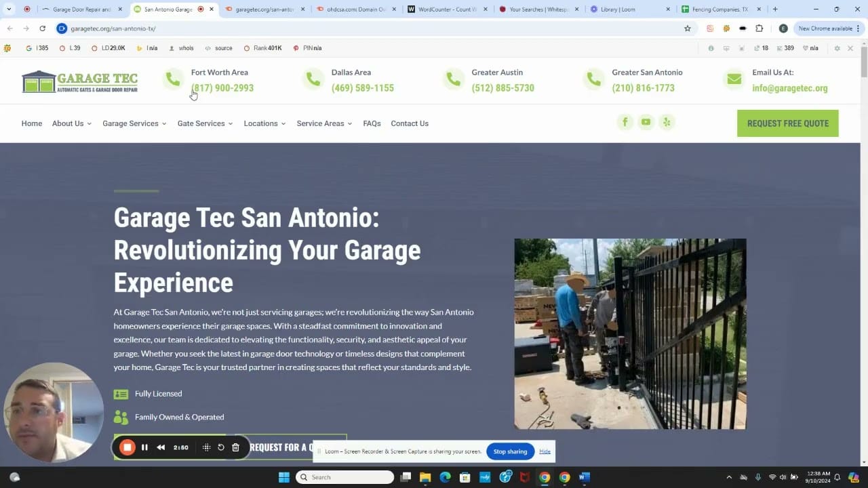This screenshot has height=488, width=868.
Task: Delete the Loom recording with trash icon
Action: tap(235, 447)
